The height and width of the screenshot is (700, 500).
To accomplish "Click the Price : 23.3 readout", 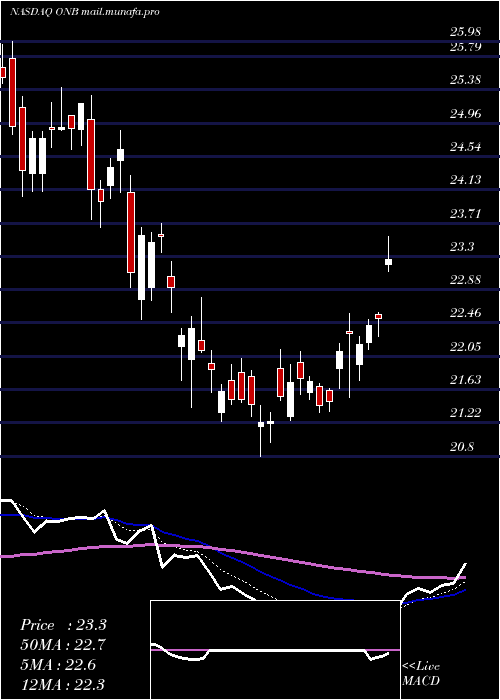I will coord(63,625).
